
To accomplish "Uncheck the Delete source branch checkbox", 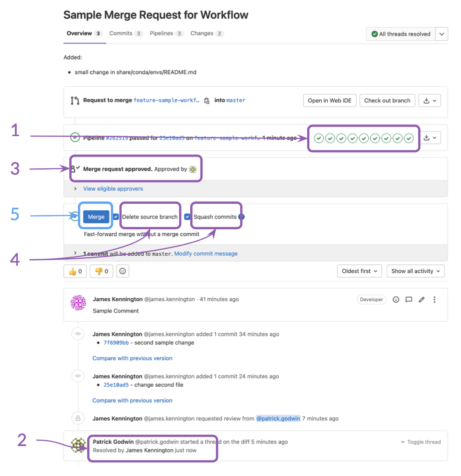I will 116,217.
